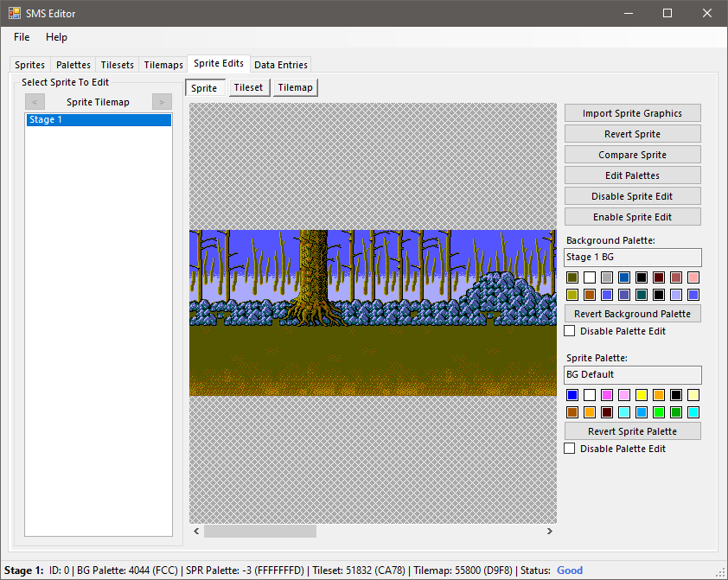The height and width of the screenshot is (580, 728).
Task: Click the Compare Sprite button
Action: (632, 155)
